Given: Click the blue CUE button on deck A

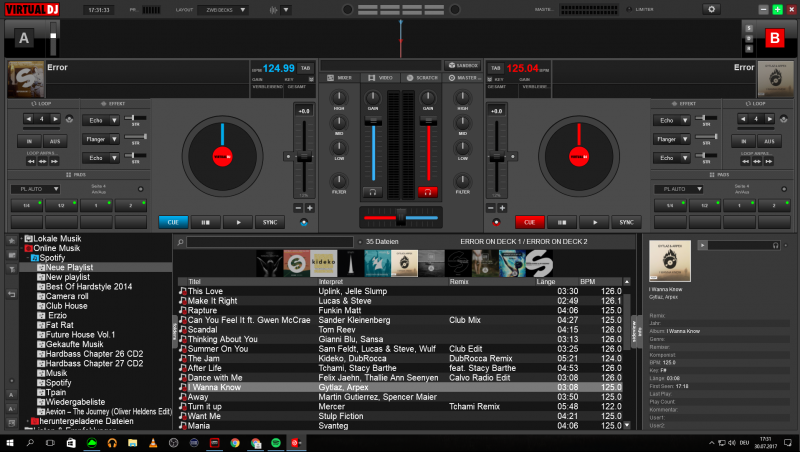Looking at the screenshot, I should click(173, 222).
